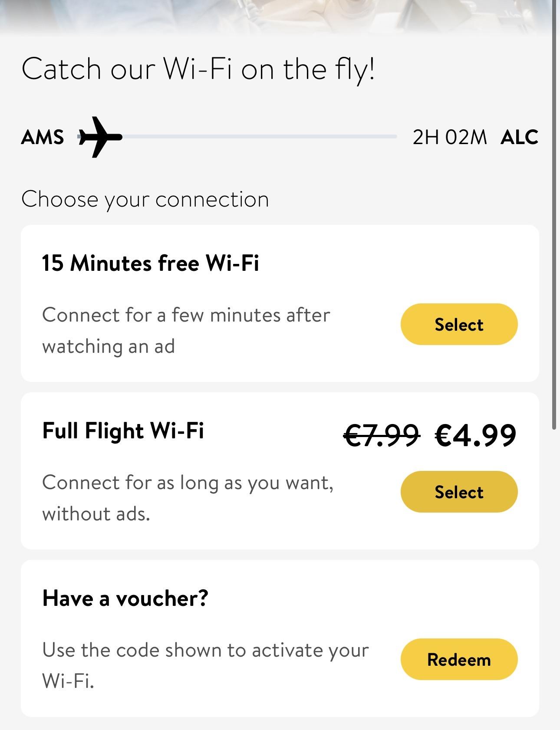Image resolution: width=560 pixels, height=730 pixels.
Task: Click the page scrollbar on the right edge
Action: point(554,217)
